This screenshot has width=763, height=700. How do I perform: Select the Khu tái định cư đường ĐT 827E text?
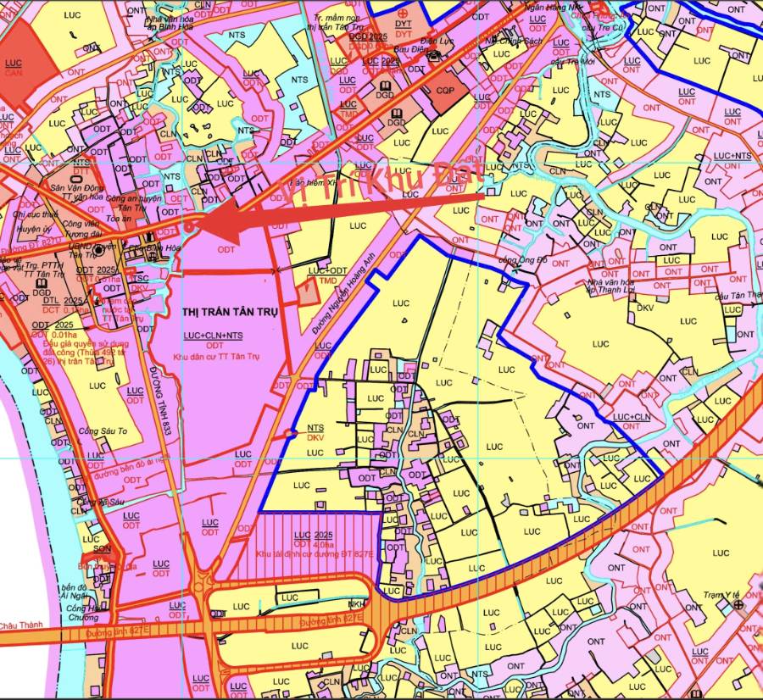click(x=315, y=554)
